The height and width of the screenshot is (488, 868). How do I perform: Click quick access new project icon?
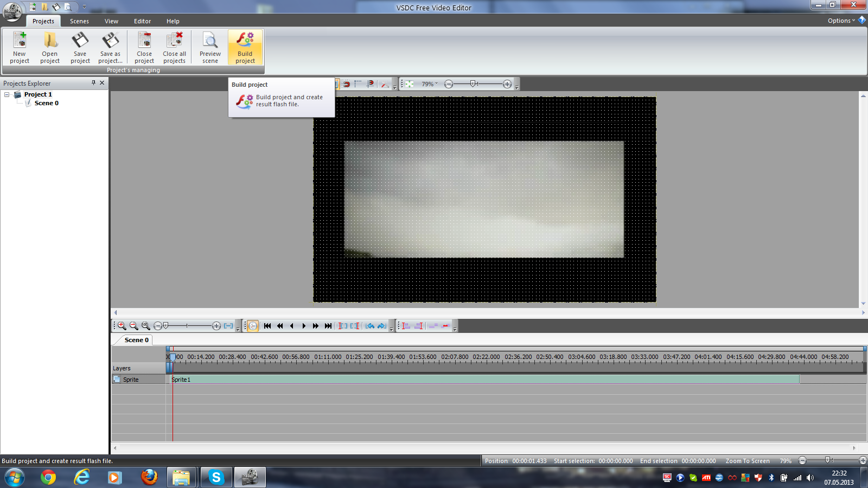33,7
